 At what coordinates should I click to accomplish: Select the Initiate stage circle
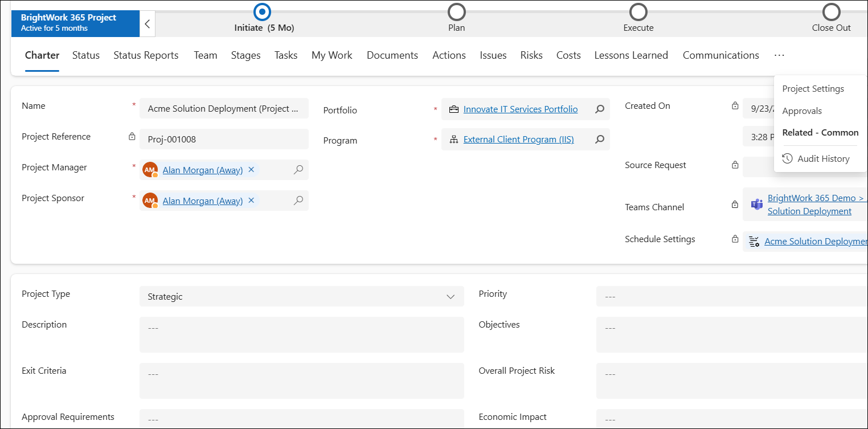(262, 11)
